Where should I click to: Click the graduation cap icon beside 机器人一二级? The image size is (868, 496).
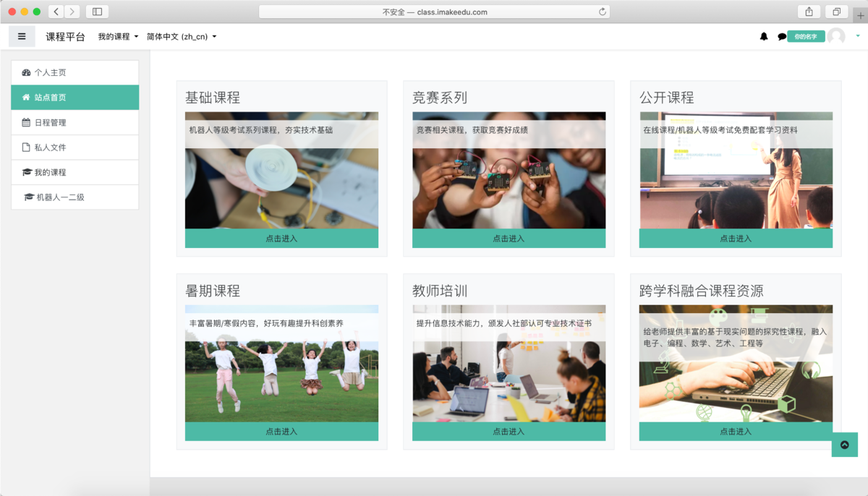tap(29, 197)
